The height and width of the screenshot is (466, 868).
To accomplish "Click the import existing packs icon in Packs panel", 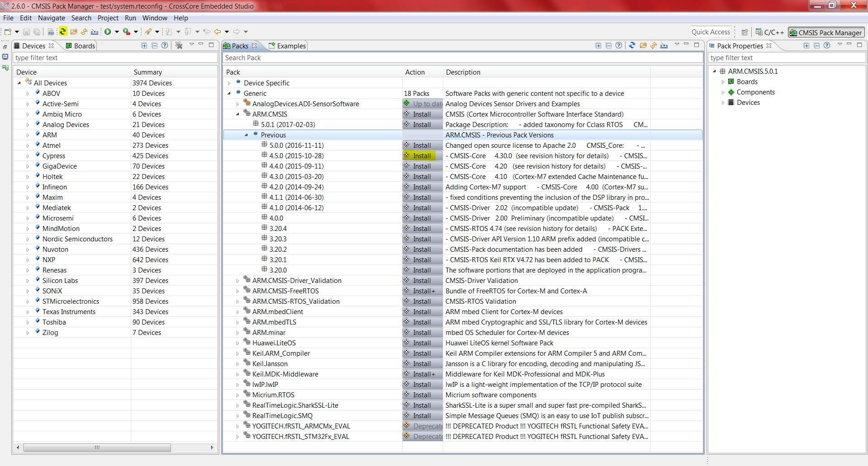I will click(664, 45).
